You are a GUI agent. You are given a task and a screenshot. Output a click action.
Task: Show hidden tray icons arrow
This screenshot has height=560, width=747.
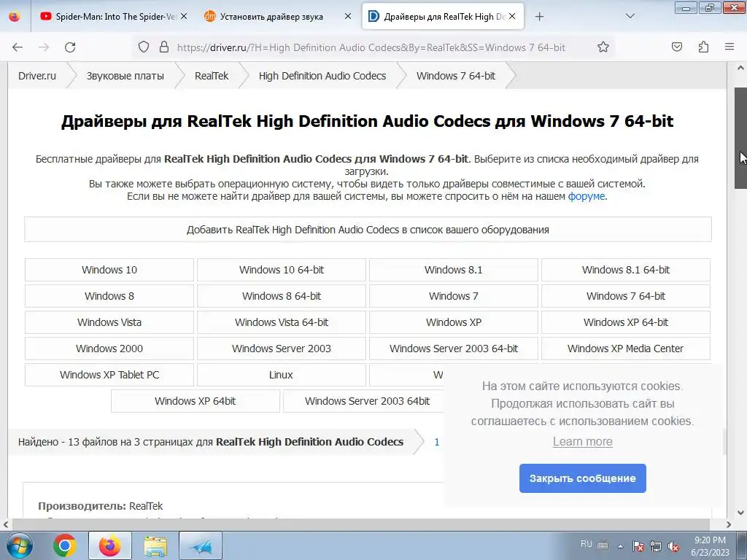[x=620, y=546]
